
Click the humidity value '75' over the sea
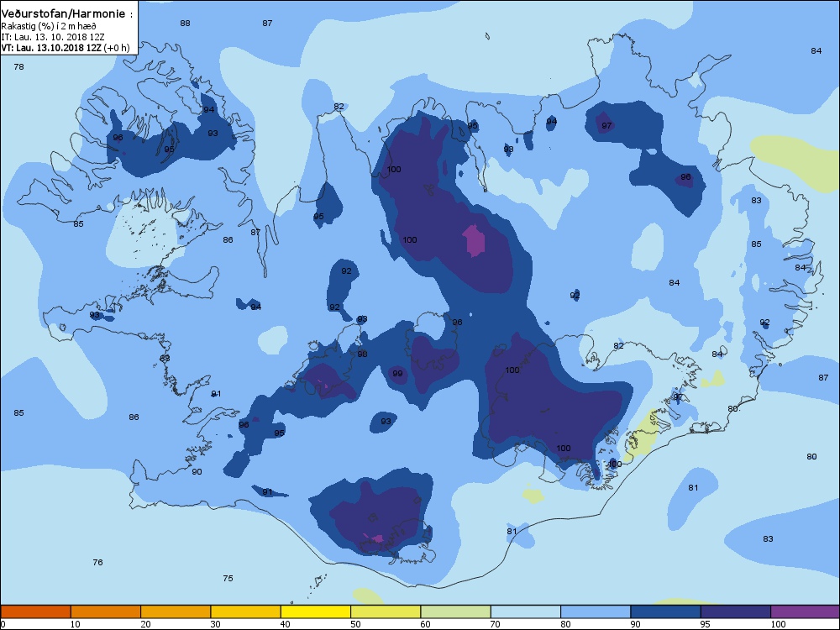coord(228,579)
